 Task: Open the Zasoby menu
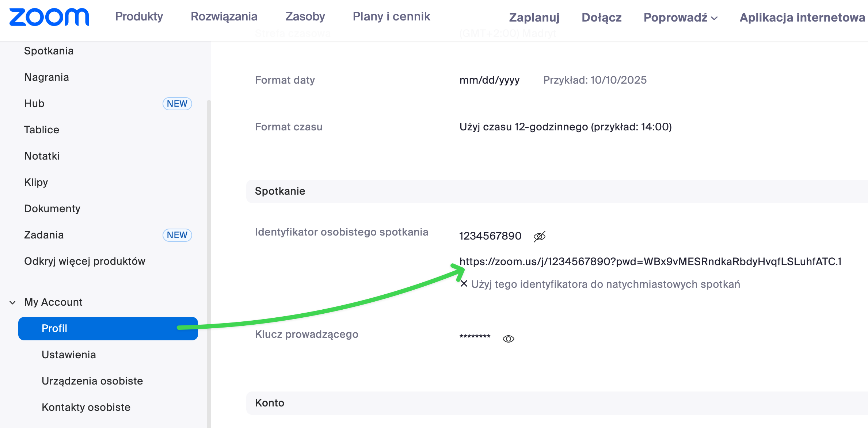[x=305, y=16]
